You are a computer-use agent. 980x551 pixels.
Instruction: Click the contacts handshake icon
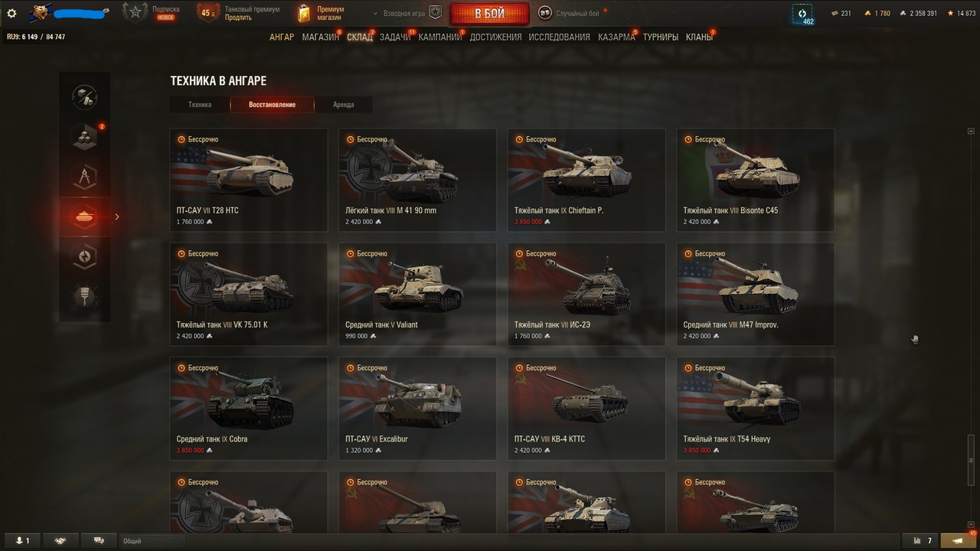pyautogui.click(x=60, y=540)
